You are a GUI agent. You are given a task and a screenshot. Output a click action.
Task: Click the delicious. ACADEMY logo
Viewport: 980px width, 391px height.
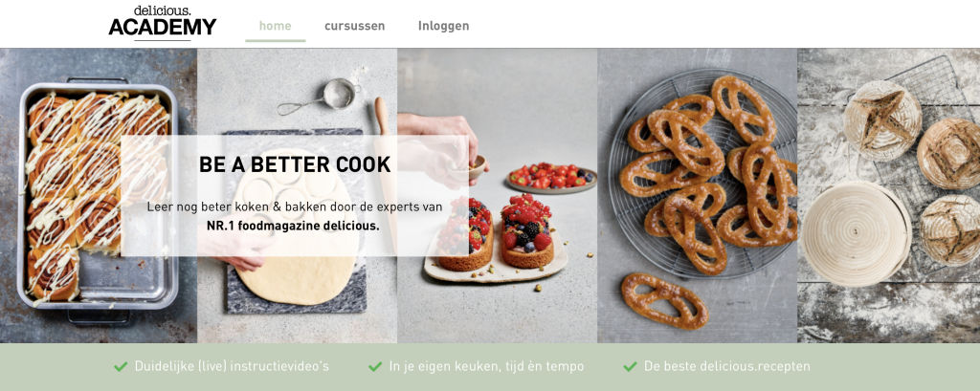(163, 23)
